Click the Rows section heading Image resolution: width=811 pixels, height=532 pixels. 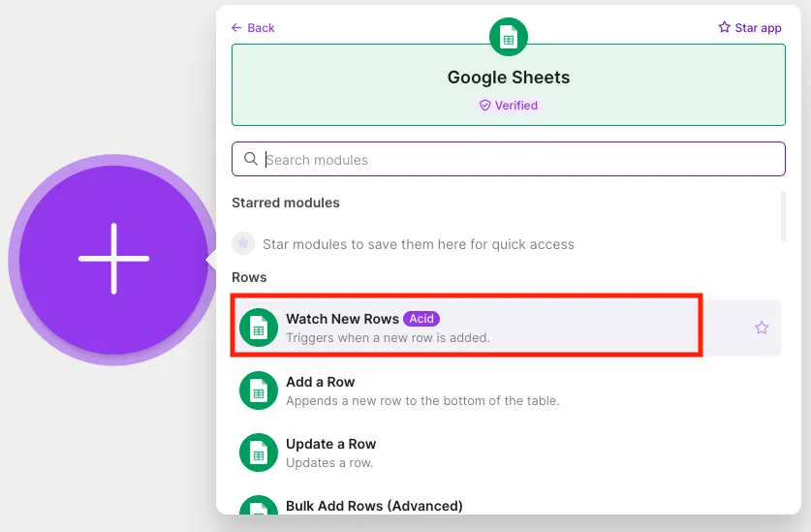click(x=249, y=277)
